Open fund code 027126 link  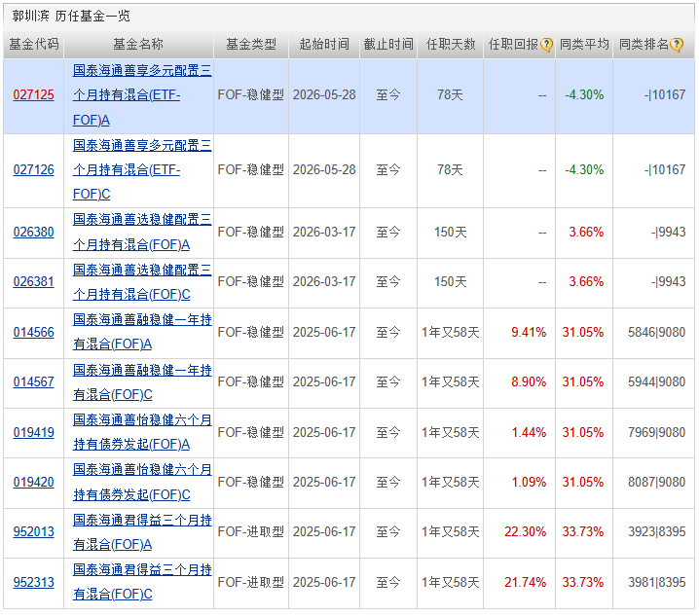(33, 170)
